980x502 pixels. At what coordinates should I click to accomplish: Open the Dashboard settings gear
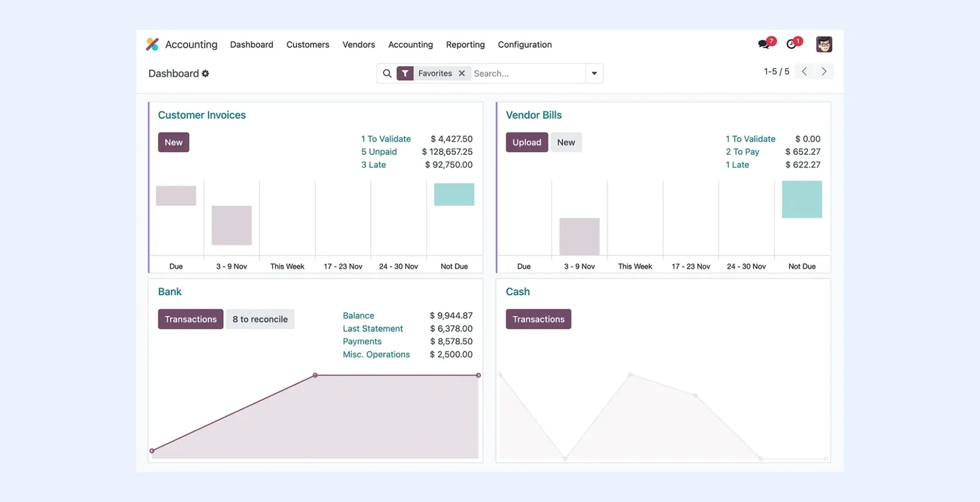point(206,74)
